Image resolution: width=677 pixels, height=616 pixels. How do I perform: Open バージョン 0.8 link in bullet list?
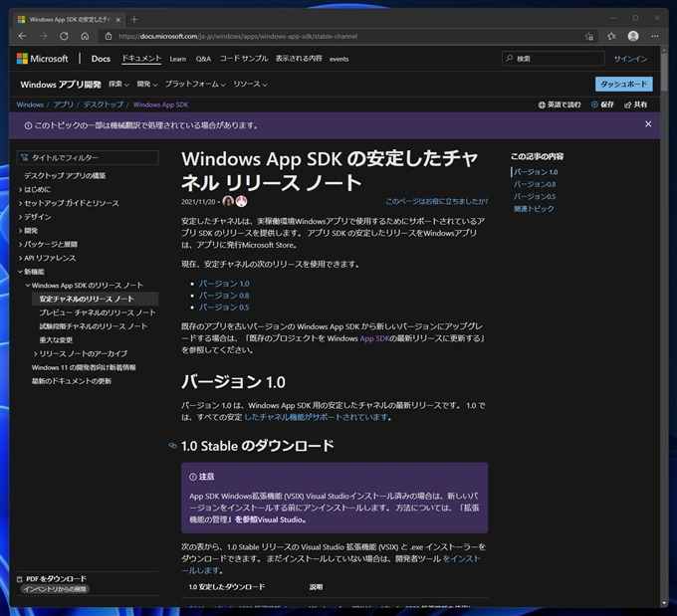tap(224, 296)
